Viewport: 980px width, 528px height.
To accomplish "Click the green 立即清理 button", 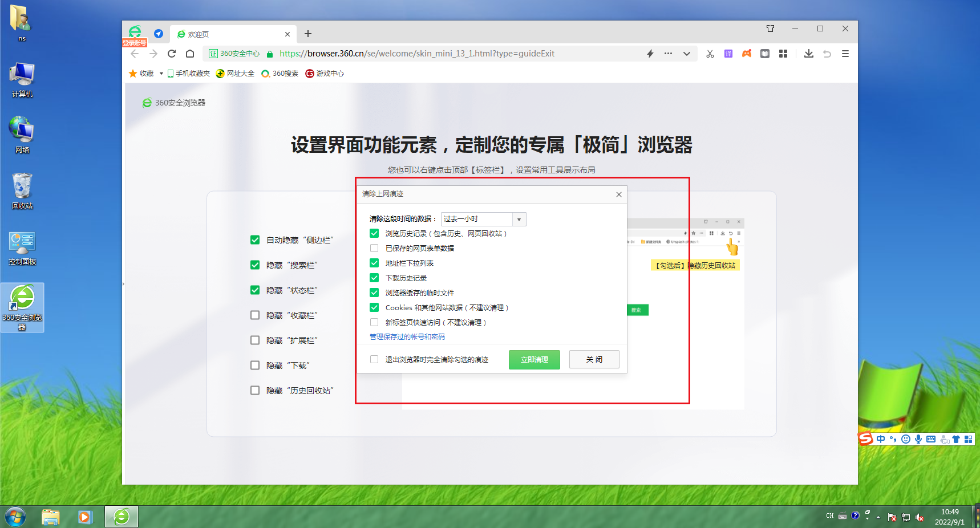I will point(534,359).
